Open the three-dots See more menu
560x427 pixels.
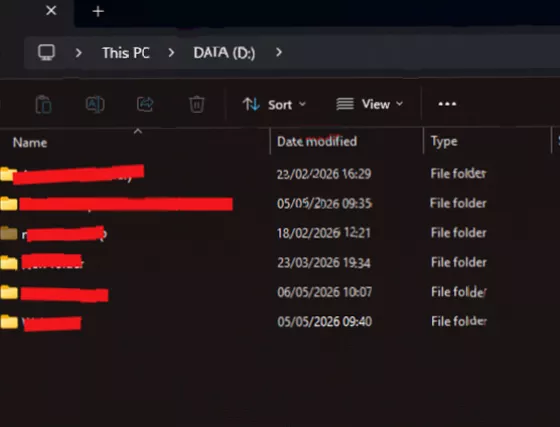[x=447, y=104]
